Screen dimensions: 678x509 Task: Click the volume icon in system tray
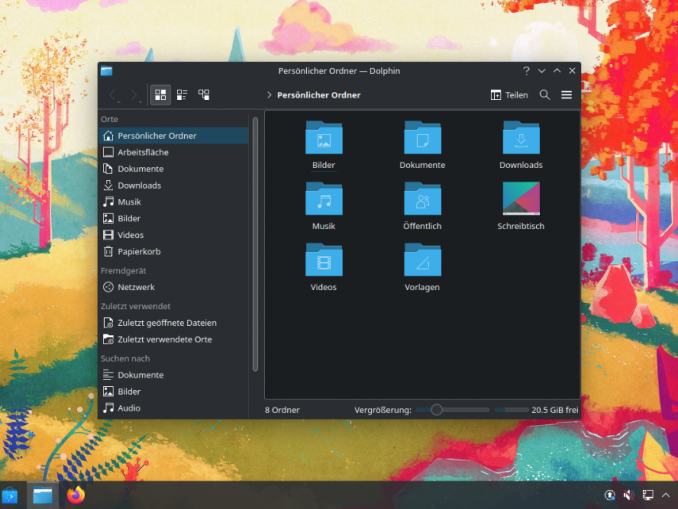coord(629,495)
